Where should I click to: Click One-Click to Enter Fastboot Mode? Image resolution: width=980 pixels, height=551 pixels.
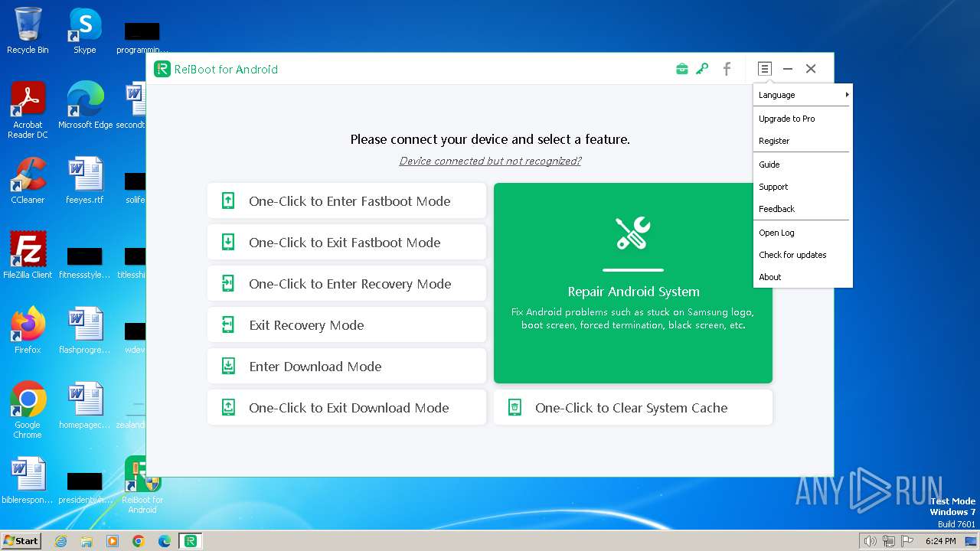[347, 201]
